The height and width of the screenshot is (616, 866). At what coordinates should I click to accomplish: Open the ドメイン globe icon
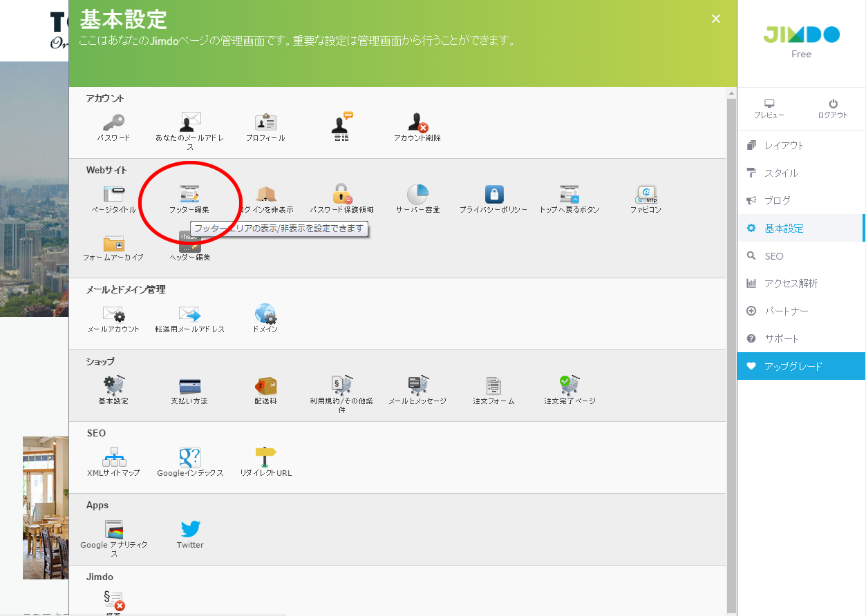click(x=265, y=315)
